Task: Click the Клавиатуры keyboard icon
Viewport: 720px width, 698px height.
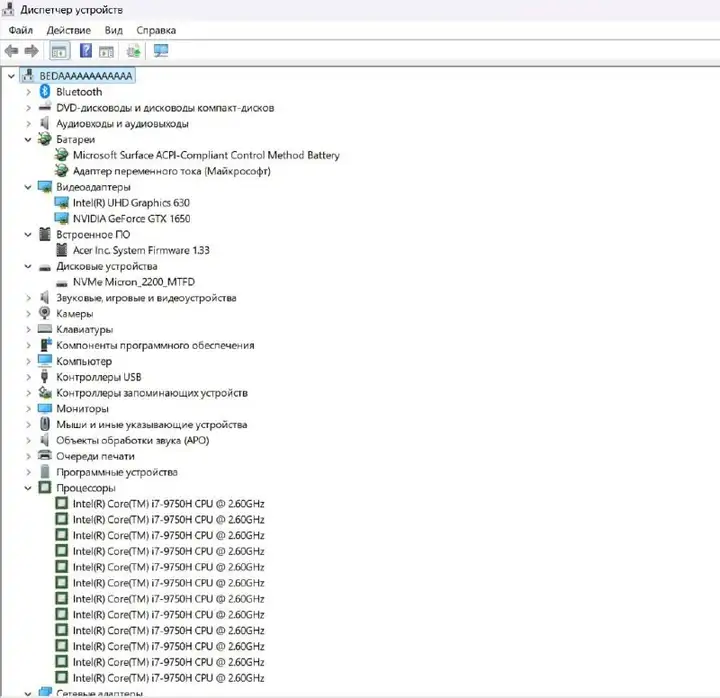Action: [45, 329]
